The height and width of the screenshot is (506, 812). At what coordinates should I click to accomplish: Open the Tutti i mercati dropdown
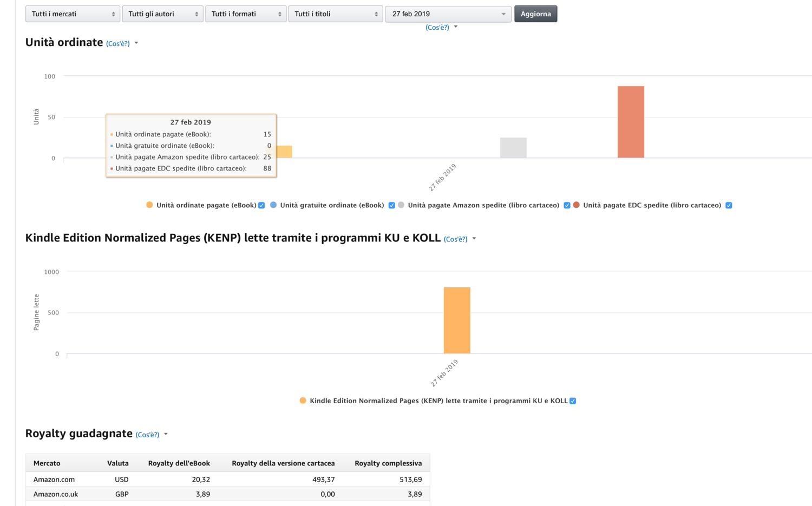coord(73,14)
